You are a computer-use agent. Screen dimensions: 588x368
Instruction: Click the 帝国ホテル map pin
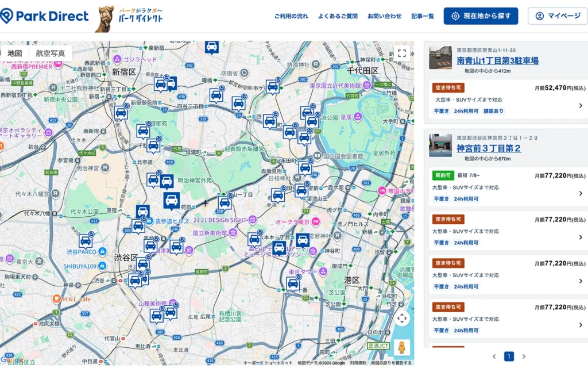pyautogui.click(x=382, y=191)
